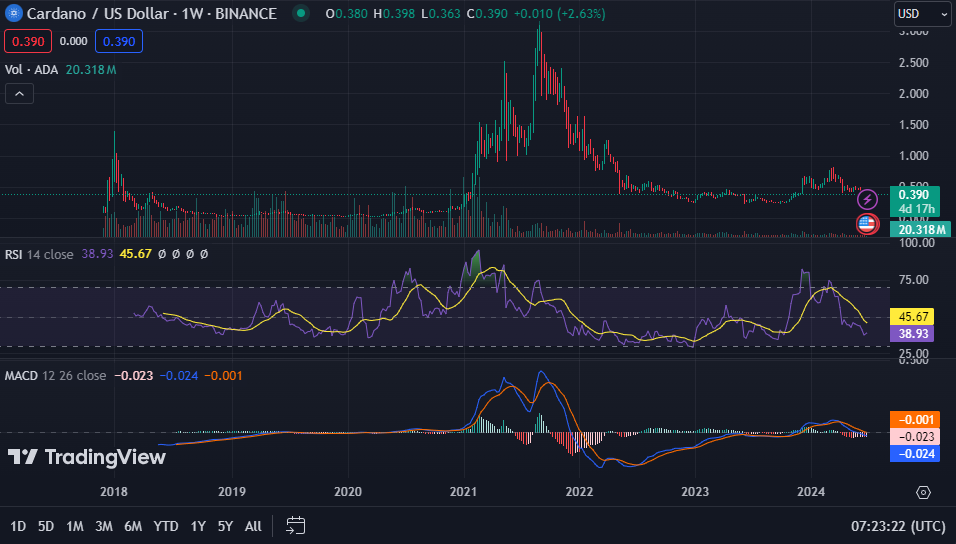The width and height of the screenshot is (956, 544).
Task: Select the 1D time range
Action: pyautogui.click(x=18, y=526)
